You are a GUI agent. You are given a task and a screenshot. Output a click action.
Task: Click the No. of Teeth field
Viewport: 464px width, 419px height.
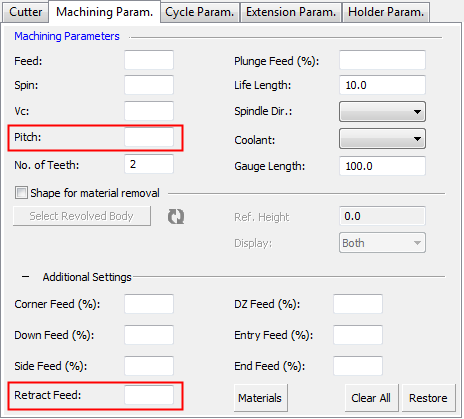(149, 164)
